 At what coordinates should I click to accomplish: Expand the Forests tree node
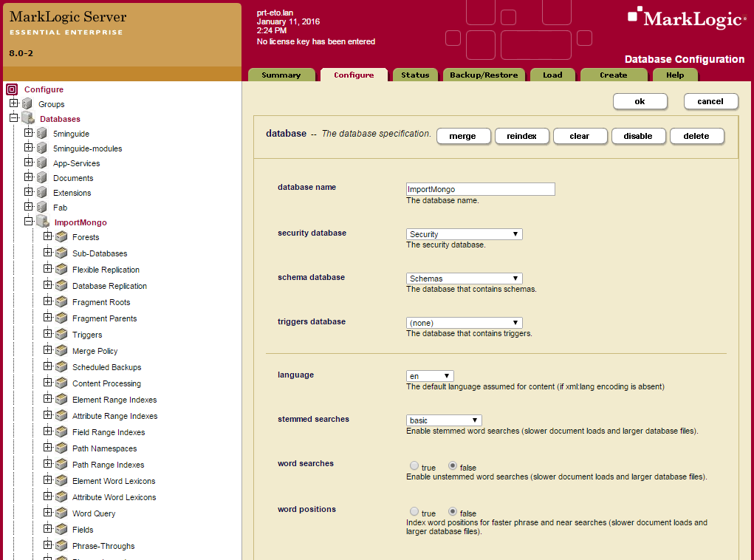(x=47, y=236)
